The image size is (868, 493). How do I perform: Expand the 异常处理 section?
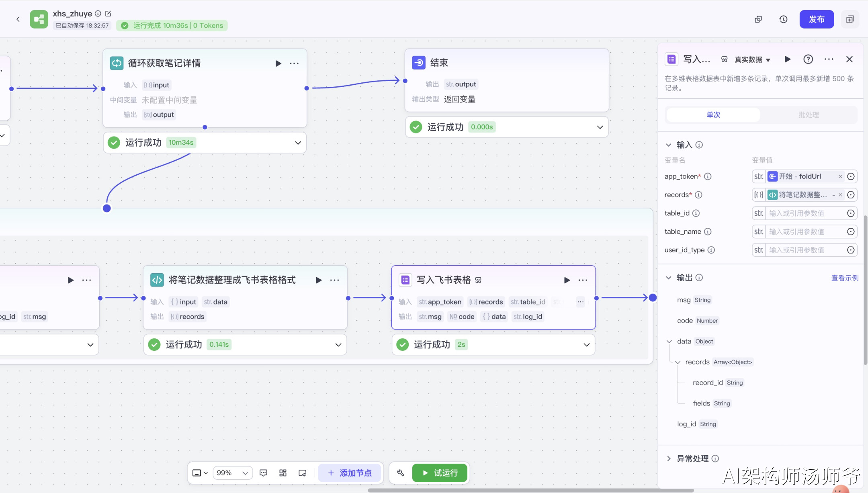[669, 458]
